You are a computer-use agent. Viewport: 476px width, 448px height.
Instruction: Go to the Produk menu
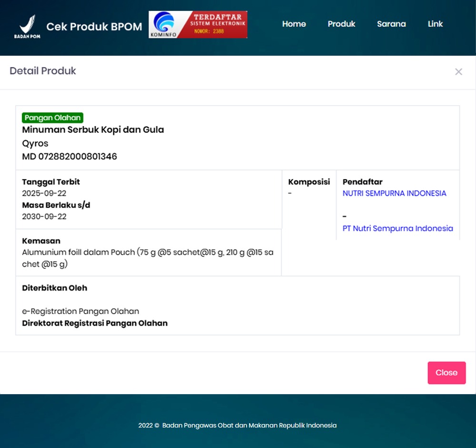tap(341, 24)
